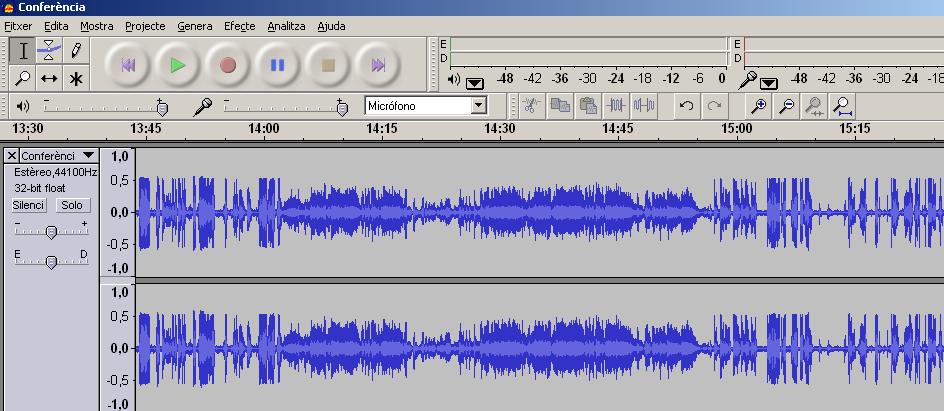Click the Skip to Start button
The height and width of the screenshot is (411, 944).
pyautogui.click(x=128, y=65)
